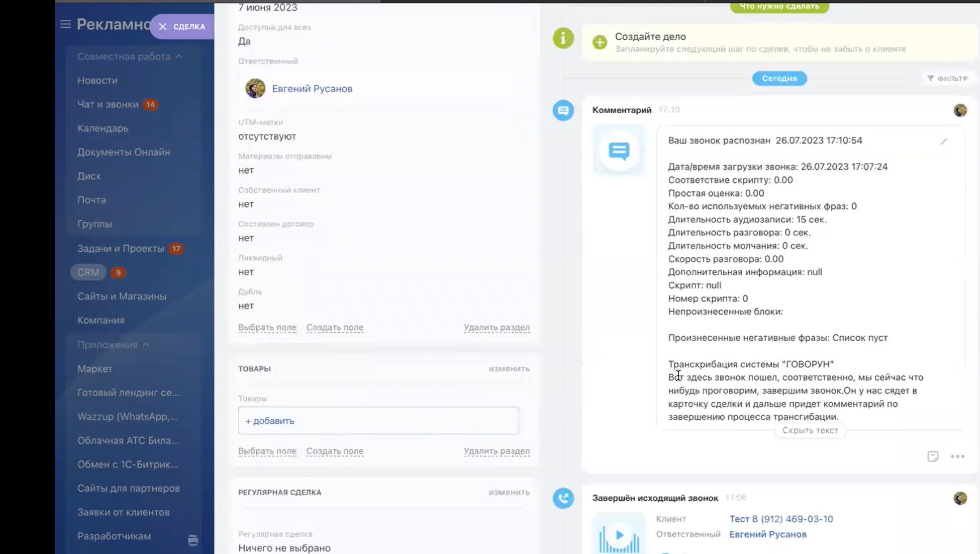980x554 pixels.
Task: Click Создать поле in ТОВАРЫ section
Action: (335, 452)
